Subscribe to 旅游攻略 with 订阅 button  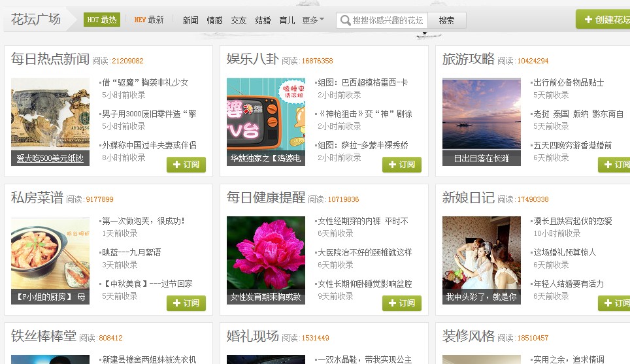coord(614,164)
